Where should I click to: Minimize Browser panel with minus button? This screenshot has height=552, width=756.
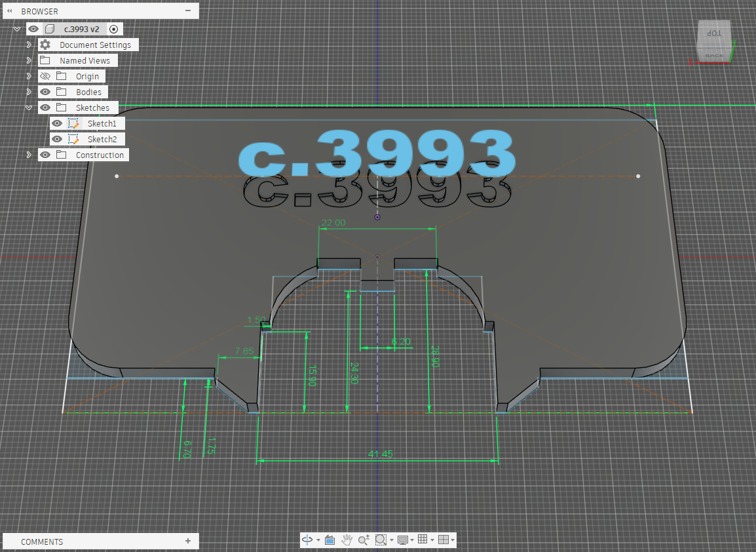(188, 10)
